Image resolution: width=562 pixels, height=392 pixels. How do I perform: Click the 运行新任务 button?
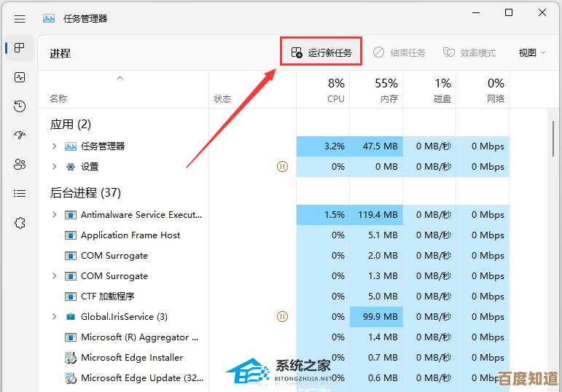tap(321, 52)
